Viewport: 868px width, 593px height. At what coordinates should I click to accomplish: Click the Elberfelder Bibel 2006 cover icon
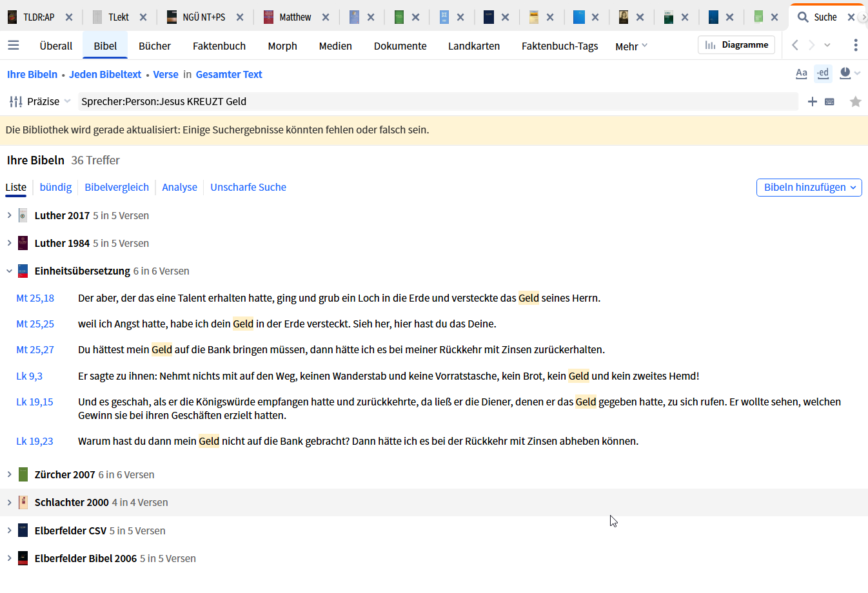pyautogui.click(x=23, y=558)
